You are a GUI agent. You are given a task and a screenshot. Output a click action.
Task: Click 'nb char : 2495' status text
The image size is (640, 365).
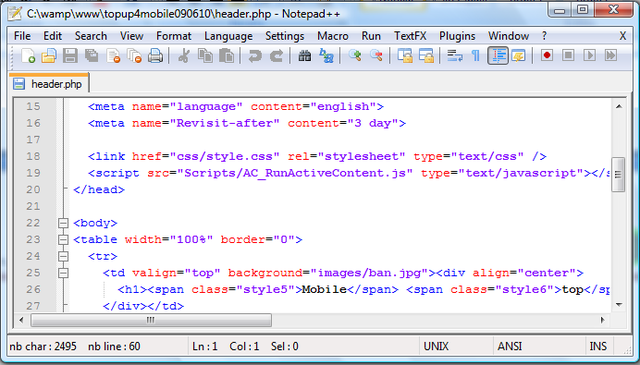(43, 347)
